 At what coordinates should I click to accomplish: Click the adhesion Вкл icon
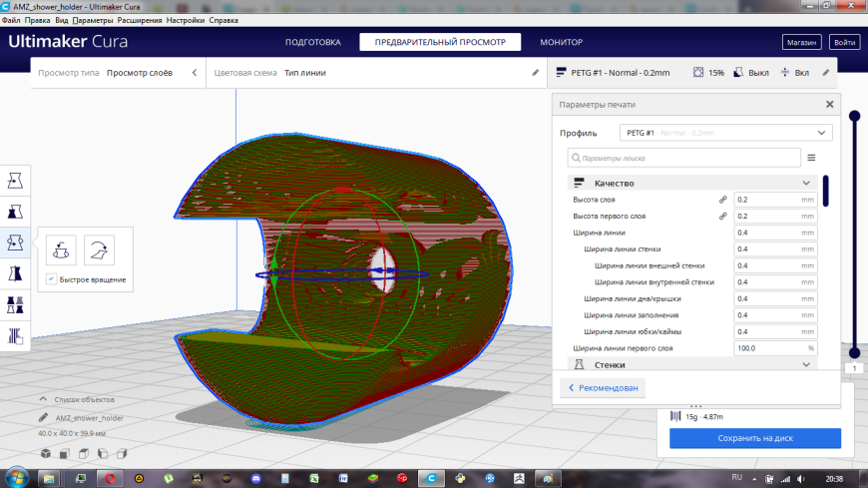click(x=785, y=73)
